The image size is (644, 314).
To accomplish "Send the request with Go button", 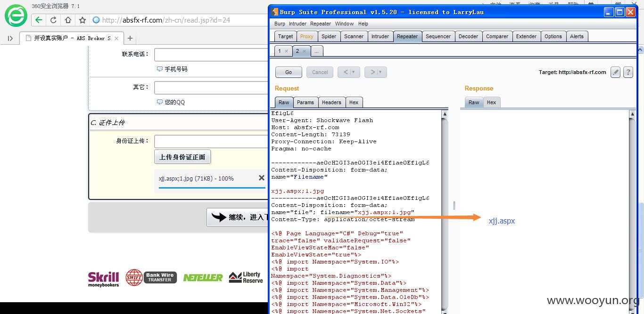I will click(x=289, y=72).
